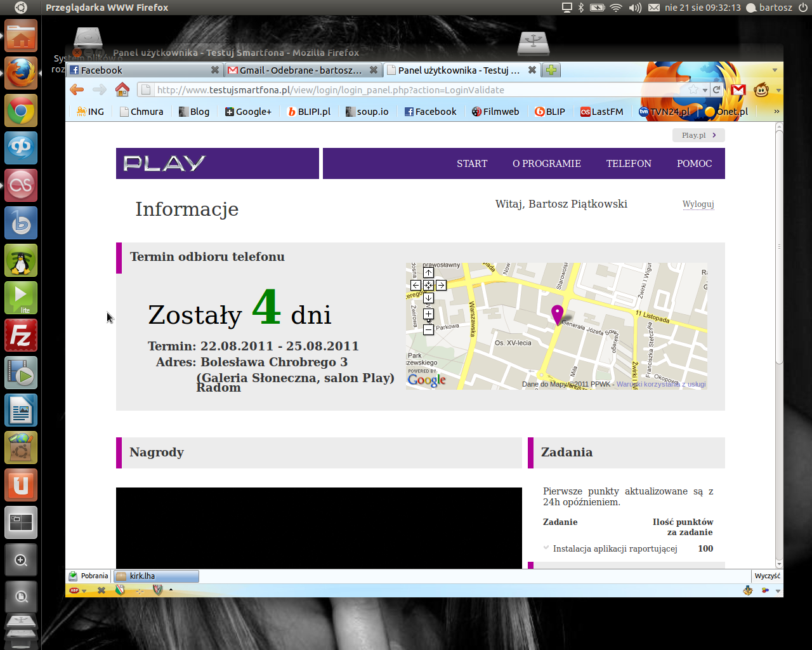Open Filmweb bookmark in toolbar
The image size is (812, 650).
click(x=495, y=111)
